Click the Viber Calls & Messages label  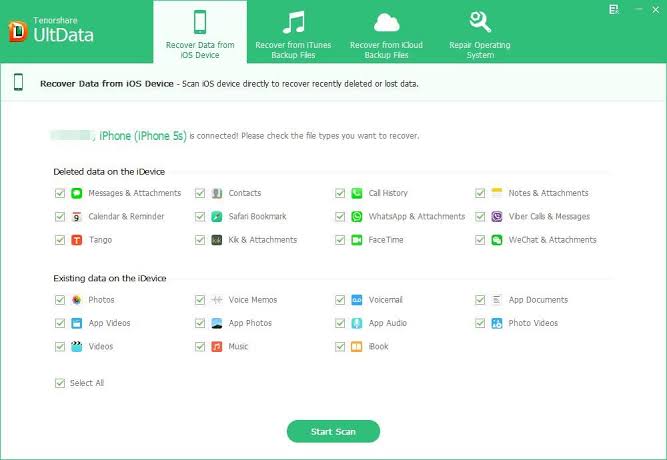549,217
